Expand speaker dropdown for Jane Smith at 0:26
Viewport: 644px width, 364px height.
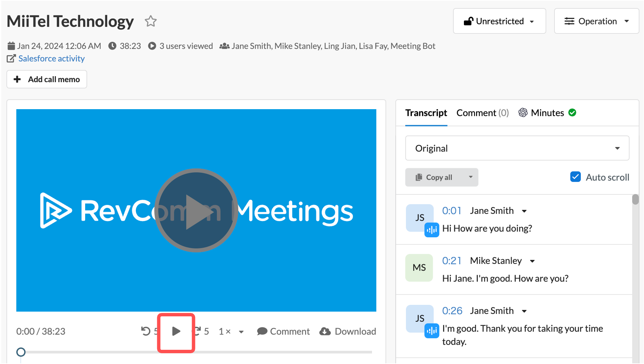tap(524, 311)
